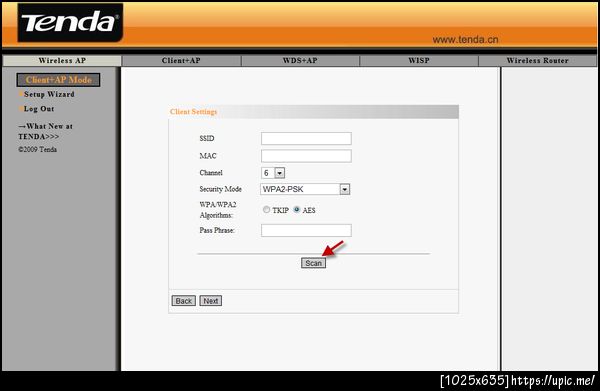This screenshot has width=600, height=391.
Task: Select the WISP tab
Action: coord(419,60)
